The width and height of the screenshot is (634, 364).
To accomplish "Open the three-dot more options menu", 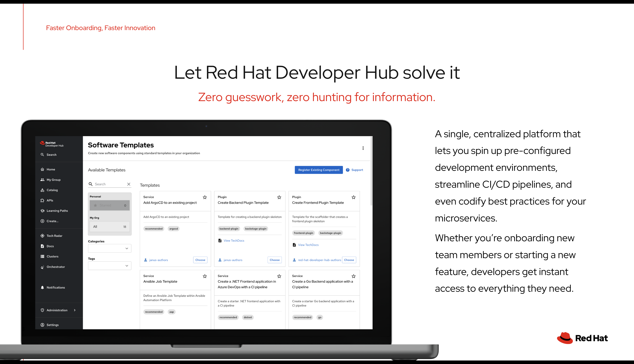I will pyautogui.click(x=363, y=148).
